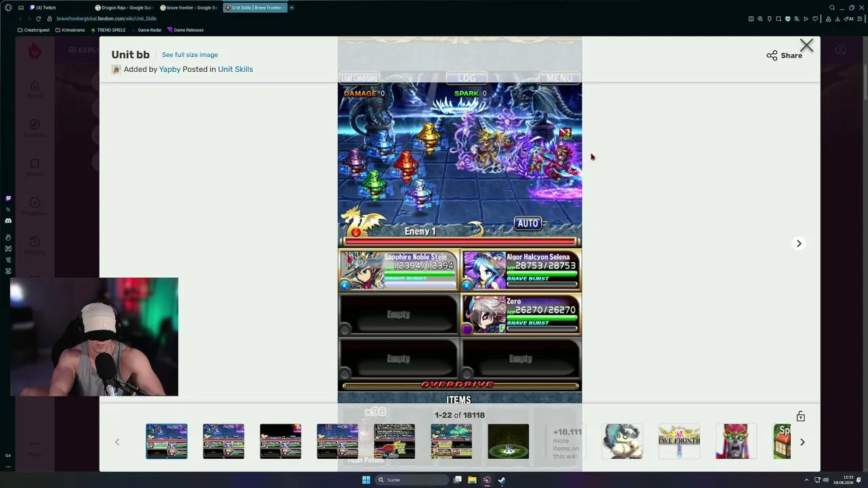Screen dimensions: 868x488
Task: Open the '+18,111 more items' tile
Action: coord(566,441)
